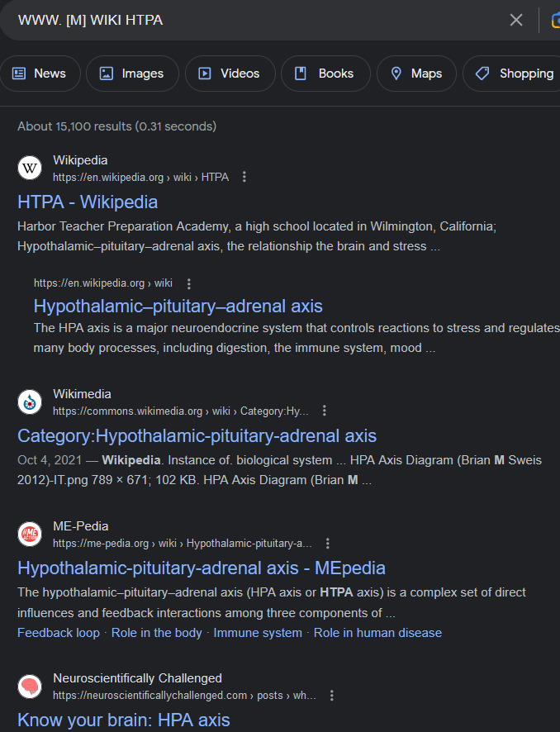Open the HTPA - Wikipedia result link
560x732 pixels.
pos(88,202)
